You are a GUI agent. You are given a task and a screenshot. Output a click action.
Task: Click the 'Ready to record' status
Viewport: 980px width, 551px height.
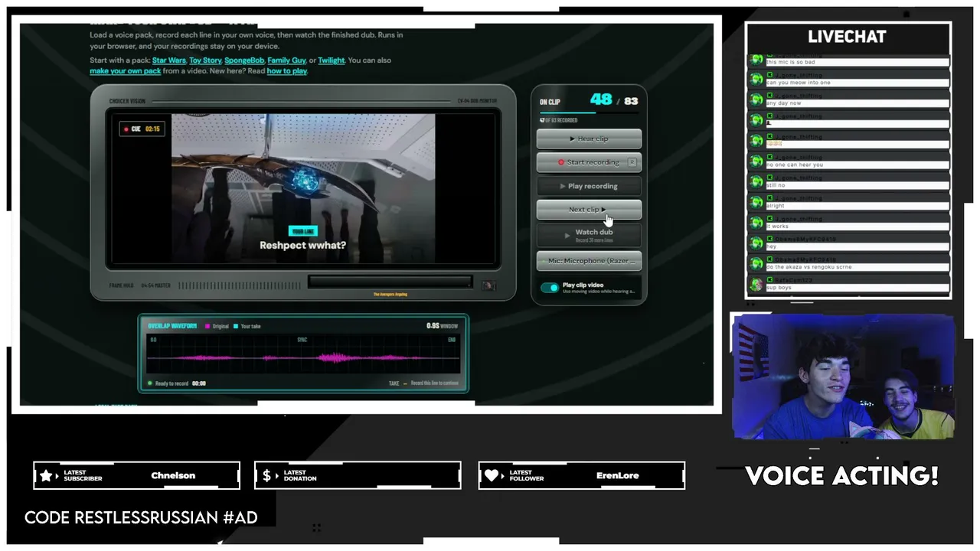[x=168, y=383]
